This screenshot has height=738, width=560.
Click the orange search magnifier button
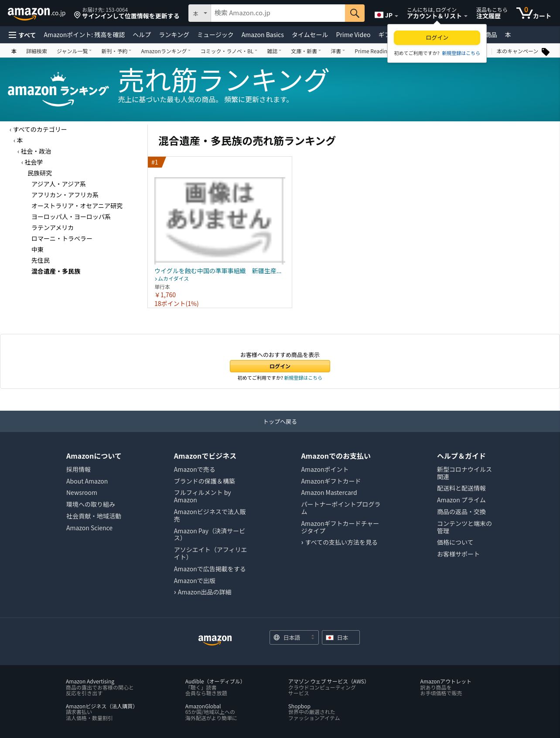(355, 13)
